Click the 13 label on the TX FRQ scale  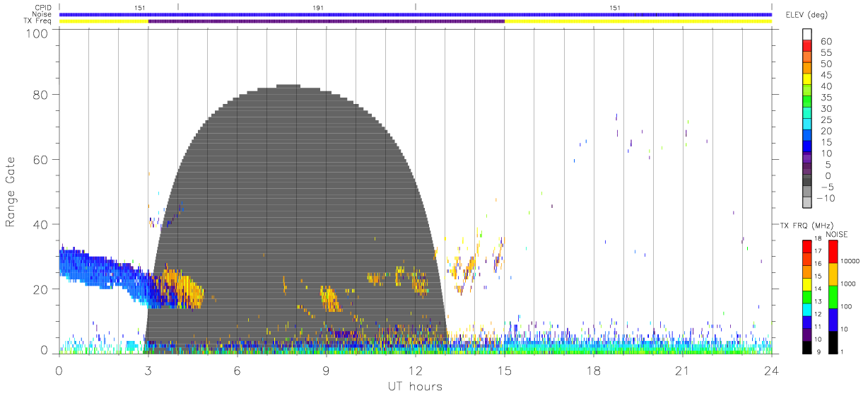click(x=816, y=302)
